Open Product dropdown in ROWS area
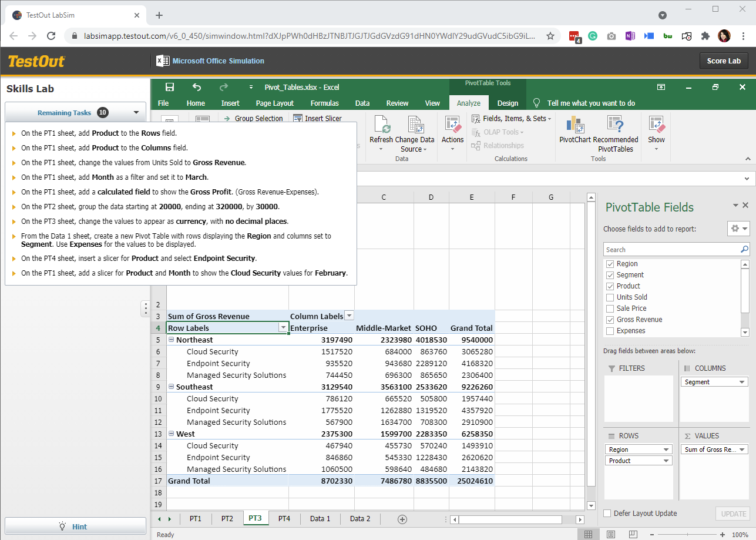 (x=666, y=461)
